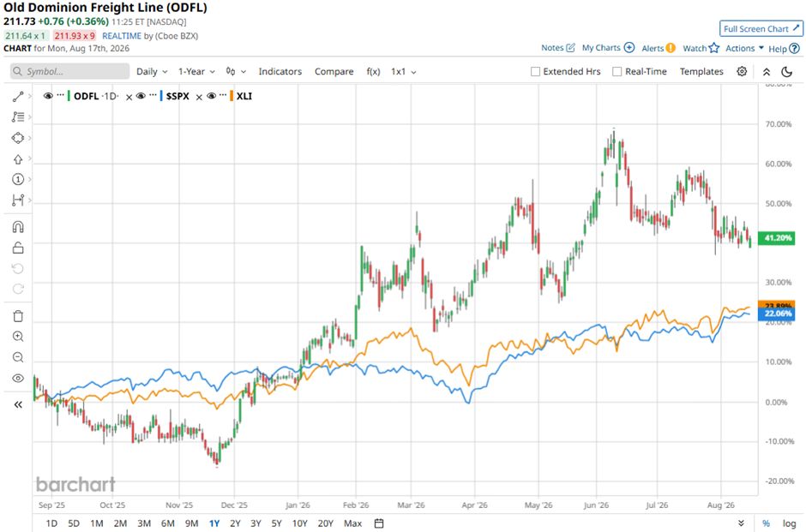Click the orange XLI color bar swatch

232,96
